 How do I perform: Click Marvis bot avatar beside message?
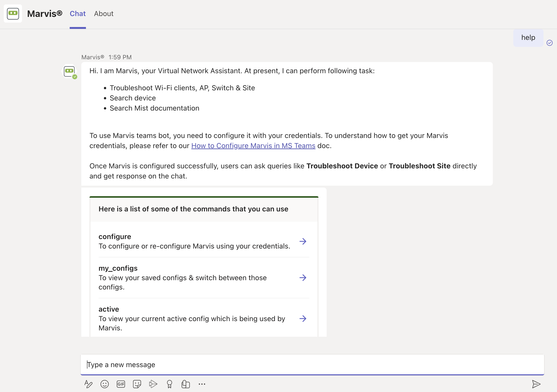[x=69, y=71]
